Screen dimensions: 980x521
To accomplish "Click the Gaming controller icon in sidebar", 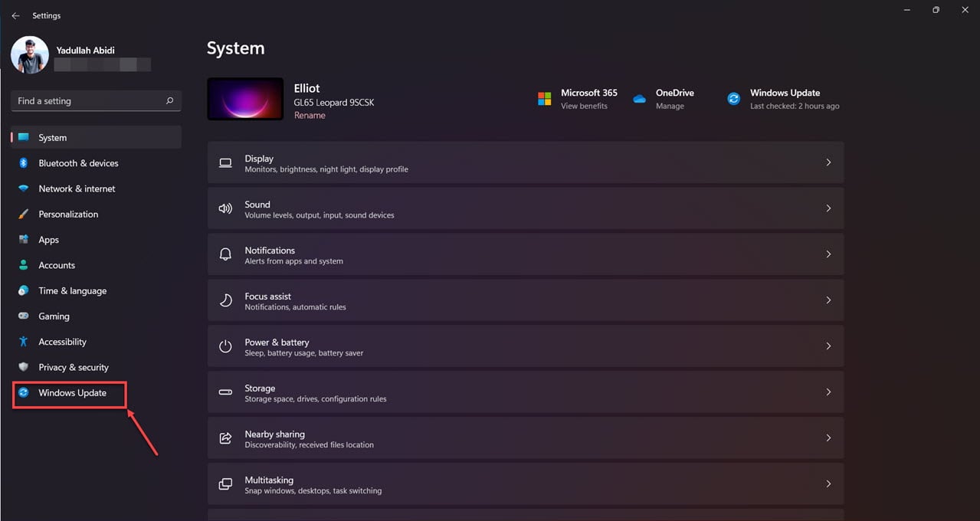I will tap(24, 316).
